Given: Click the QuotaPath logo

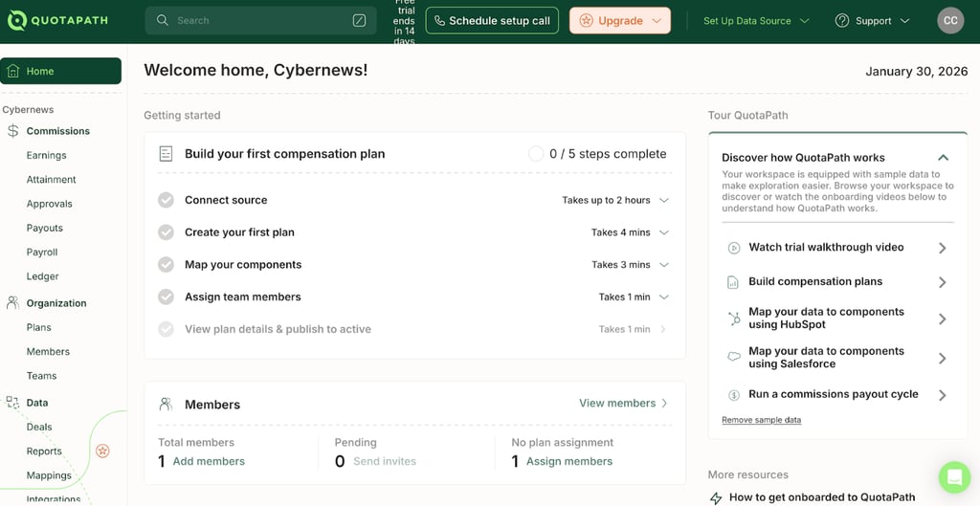Looking at the screenshot, I should [x=57, y=21].
